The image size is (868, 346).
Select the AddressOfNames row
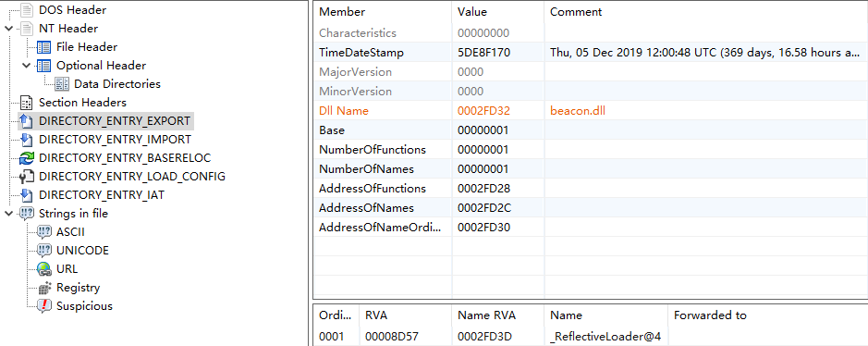pos(591,207)
